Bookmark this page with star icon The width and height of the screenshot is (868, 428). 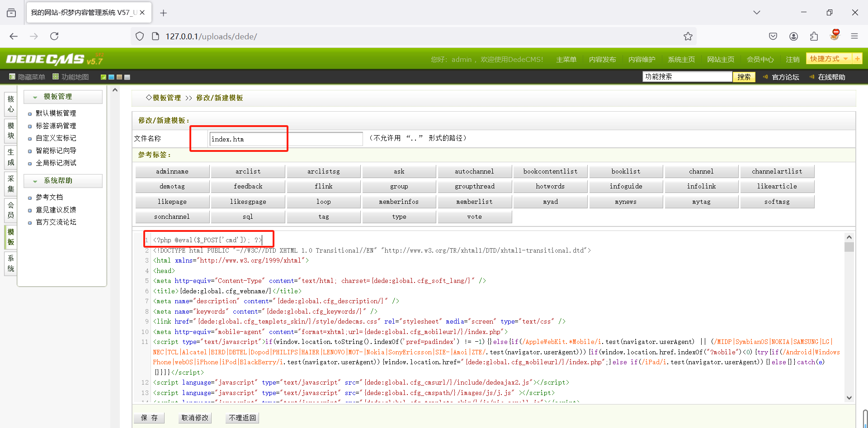point(688,36)
